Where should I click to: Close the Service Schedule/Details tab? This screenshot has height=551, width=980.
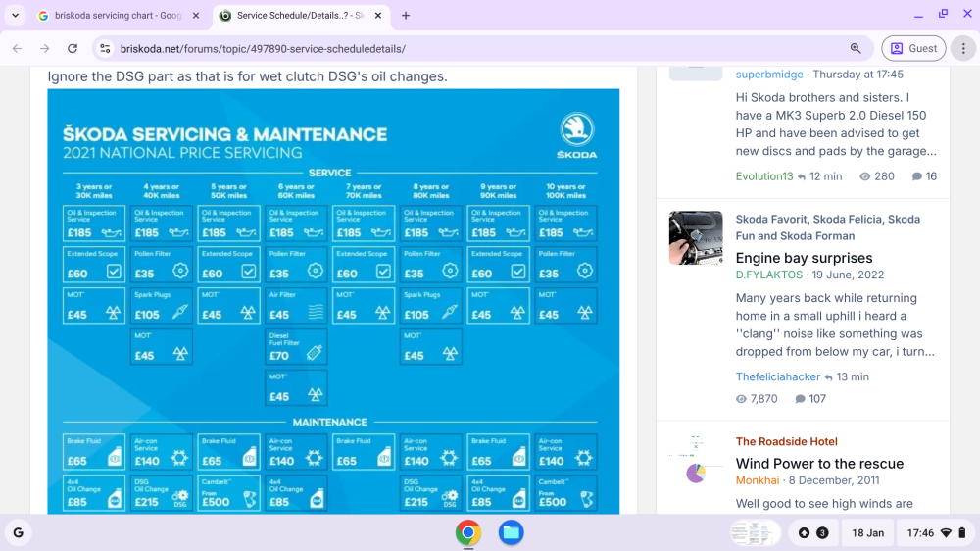[x=378, y=15]
